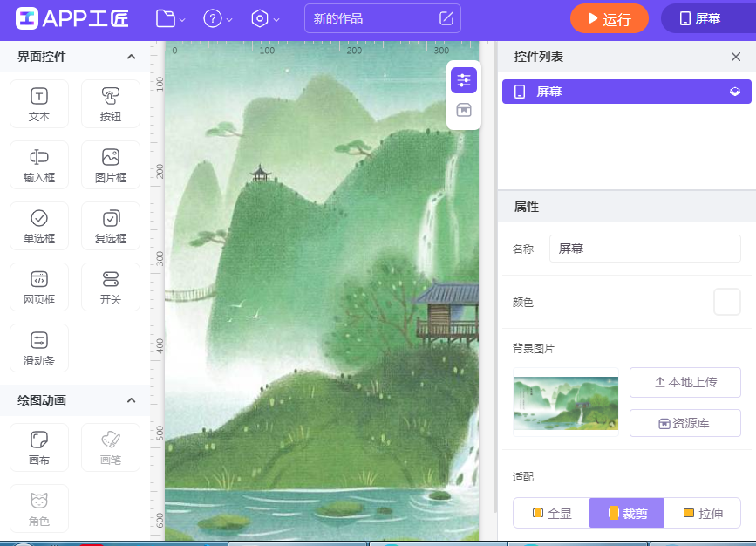The image size is (756, 546).
Task: Open 资源库 resource library button
Action: (x=685, y=423)
